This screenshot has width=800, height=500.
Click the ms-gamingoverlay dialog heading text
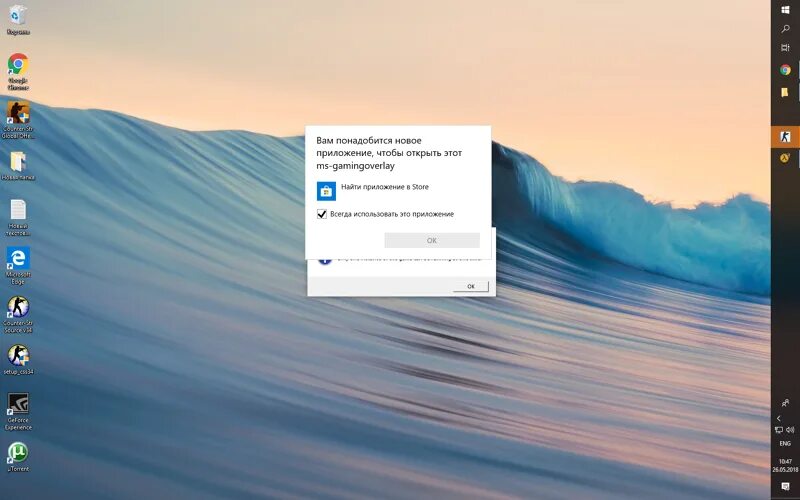pyautogui.click(x=389, y=153)
